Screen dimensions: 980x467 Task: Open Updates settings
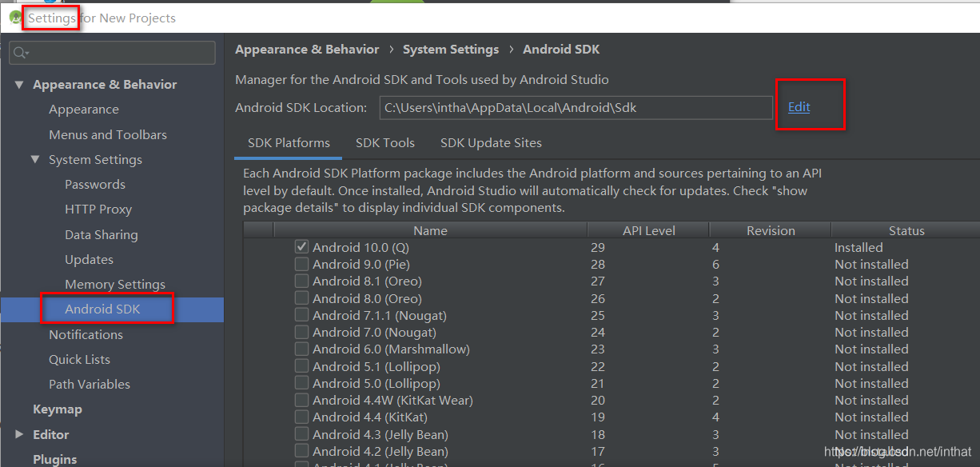coord(89,260)
